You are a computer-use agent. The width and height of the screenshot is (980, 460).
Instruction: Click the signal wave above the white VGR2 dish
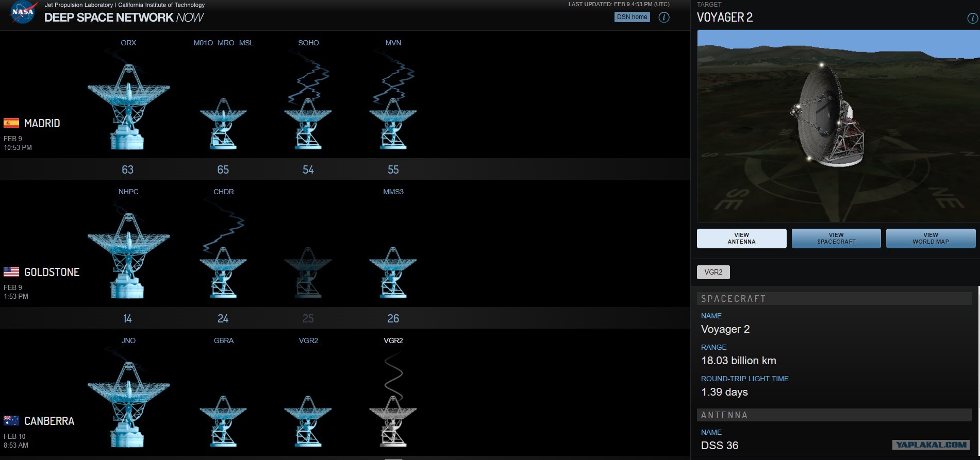pyautogui.click(x=393, y=376)
